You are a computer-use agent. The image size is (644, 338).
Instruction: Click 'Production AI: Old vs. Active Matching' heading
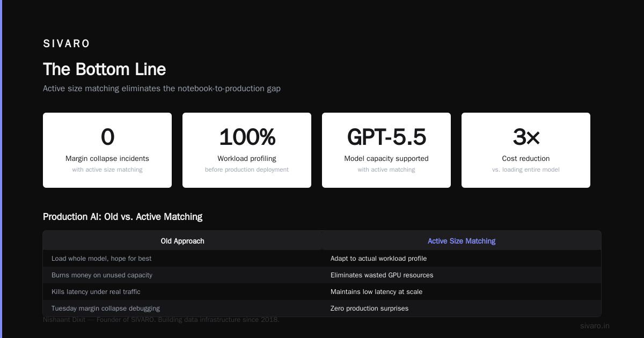click(x=123, y=217)
